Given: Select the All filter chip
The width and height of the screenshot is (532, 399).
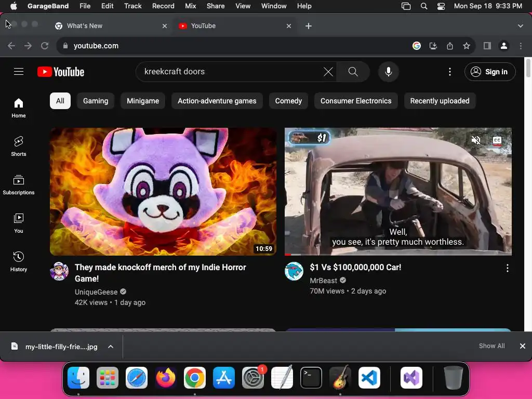Looking at the screenshot, I should [x=60, y=101].
